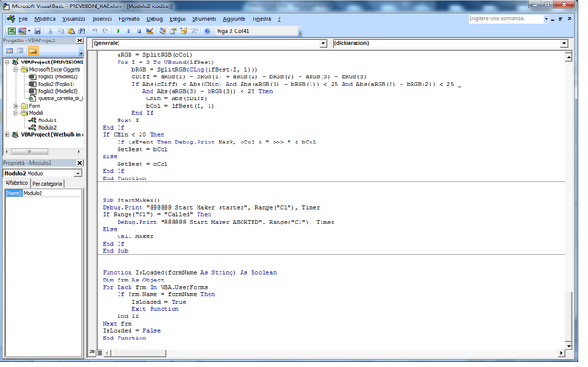Open the Finestra menu
The width and height of the screenshot is (588, 367).
point(262,19)
